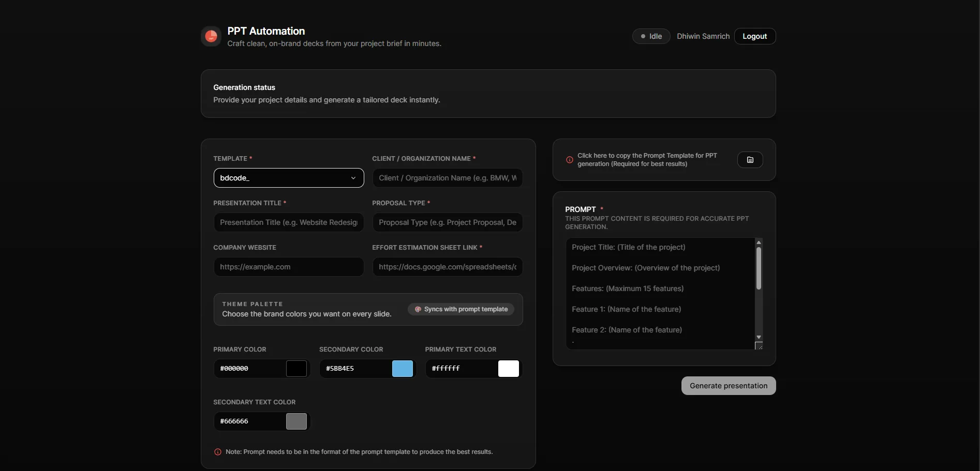Click the Secondary Text Color hex #666666

point(234,421)
